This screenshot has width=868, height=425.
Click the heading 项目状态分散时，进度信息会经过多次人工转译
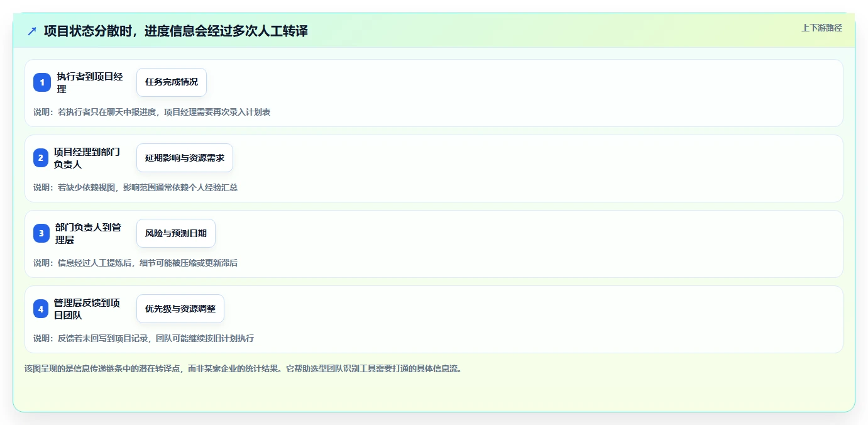(x=176, y=31)
